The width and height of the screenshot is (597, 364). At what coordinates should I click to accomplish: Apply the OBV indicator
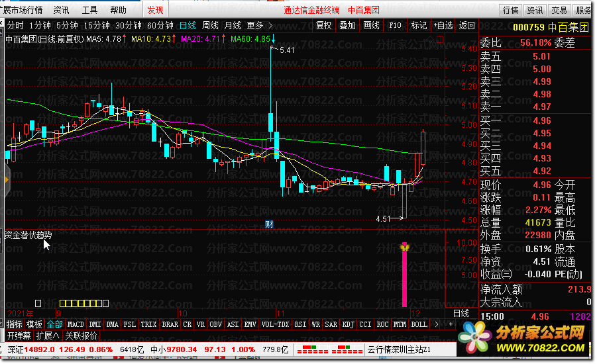(x=215, y=324)
